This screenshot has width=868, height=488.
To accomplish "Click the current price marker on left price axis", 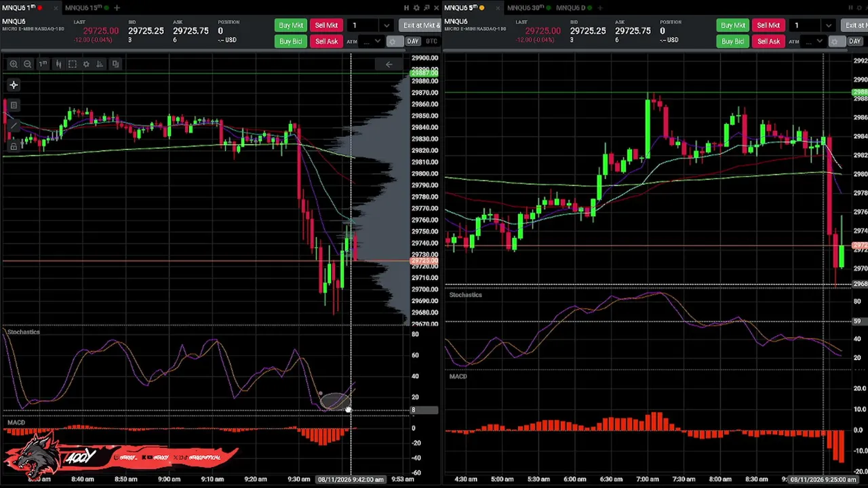I will [x=425, y=261].
